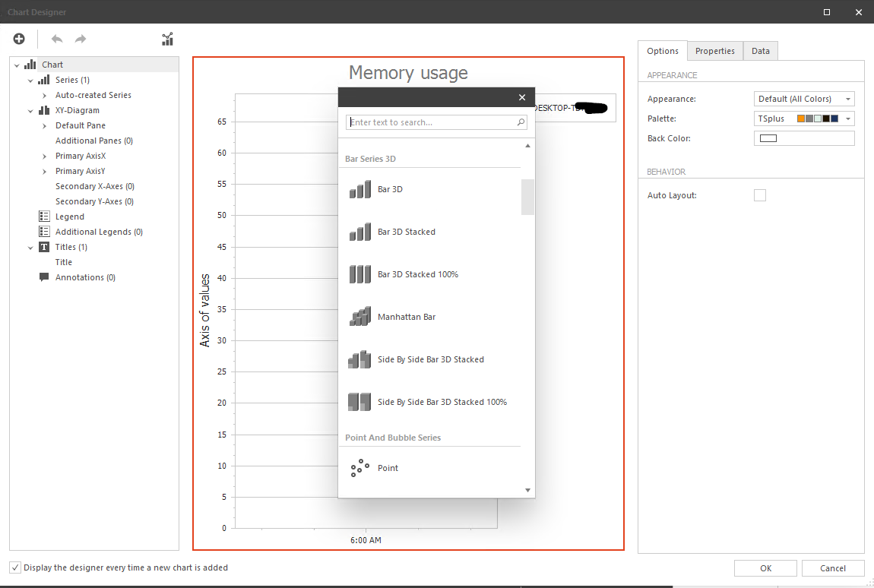The height and width of the screenshot is (588, 874).
Task: Select the Point series type
Action: coord(388,468)
